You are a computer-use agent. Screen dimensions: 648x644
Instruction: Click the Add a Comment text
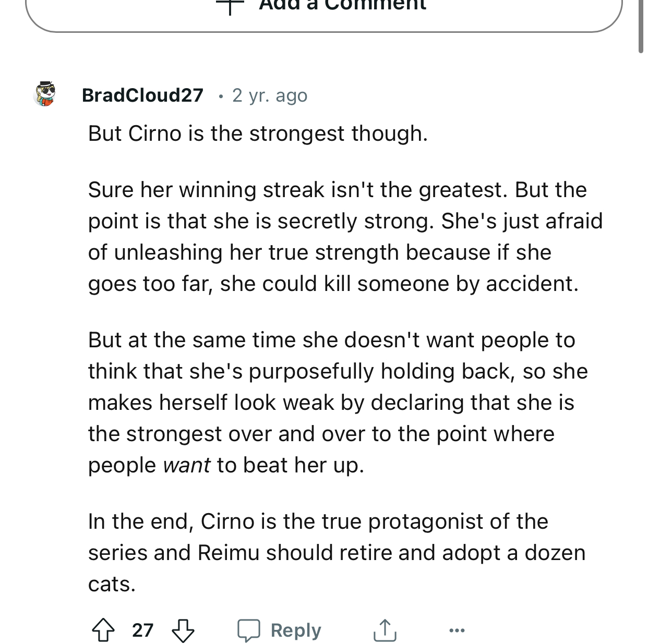point(343,5)
